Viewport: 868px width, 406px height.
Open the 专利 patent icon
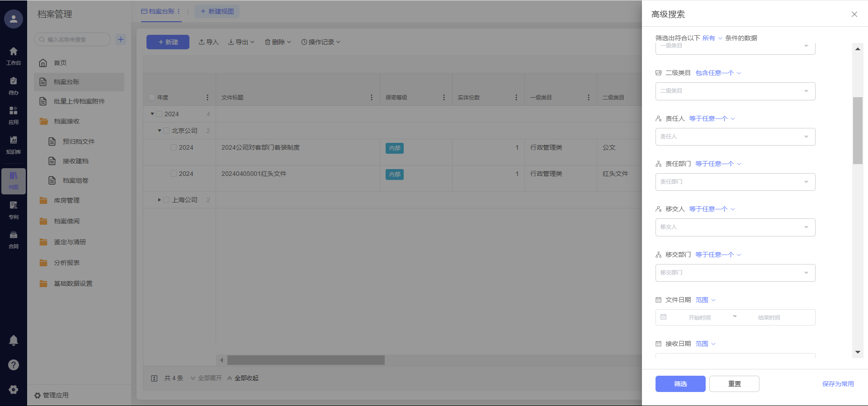[14, 210]
